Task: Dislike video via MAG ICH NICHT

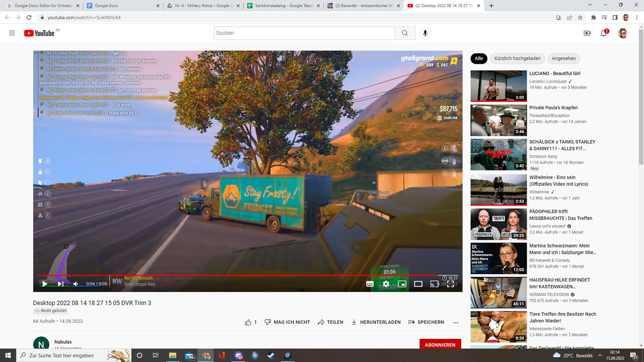Action: 287,322
